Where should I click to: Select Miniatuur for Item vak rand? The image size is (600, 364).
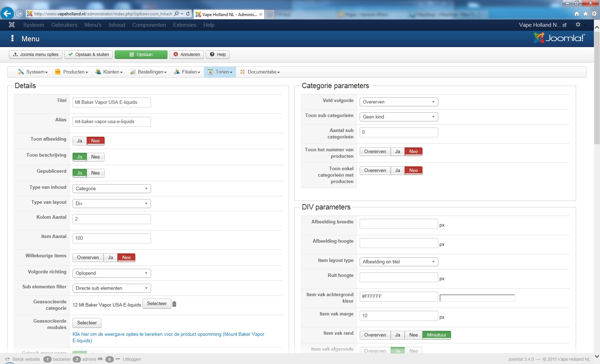436,335
